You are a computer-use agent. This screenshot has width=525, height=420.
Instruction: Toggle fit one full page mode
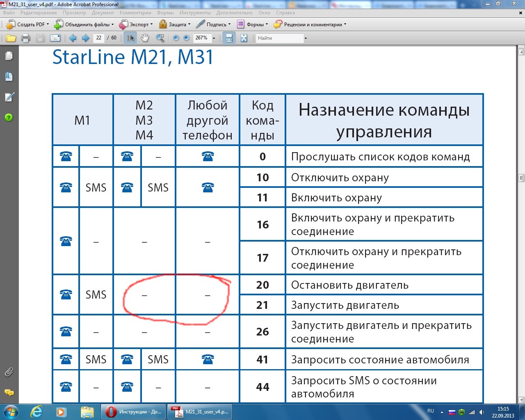pos(244,38)
